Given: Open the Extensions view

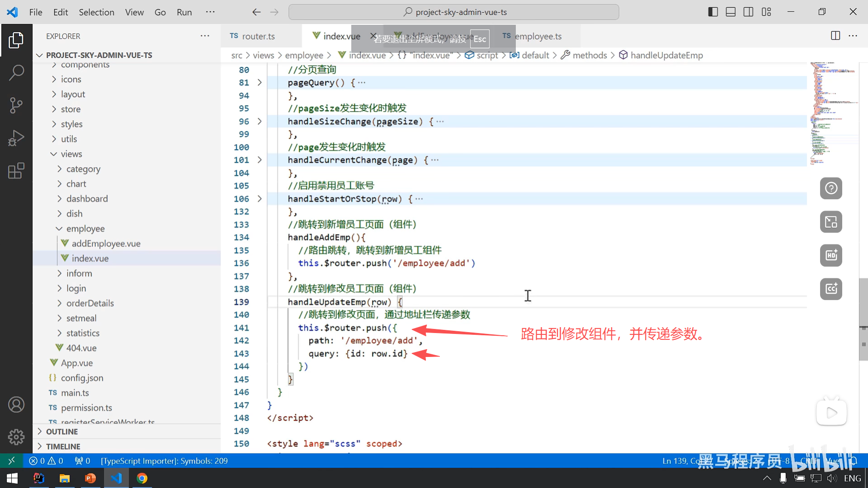Looking at the screenshot, I should click(x=16, y=171).
